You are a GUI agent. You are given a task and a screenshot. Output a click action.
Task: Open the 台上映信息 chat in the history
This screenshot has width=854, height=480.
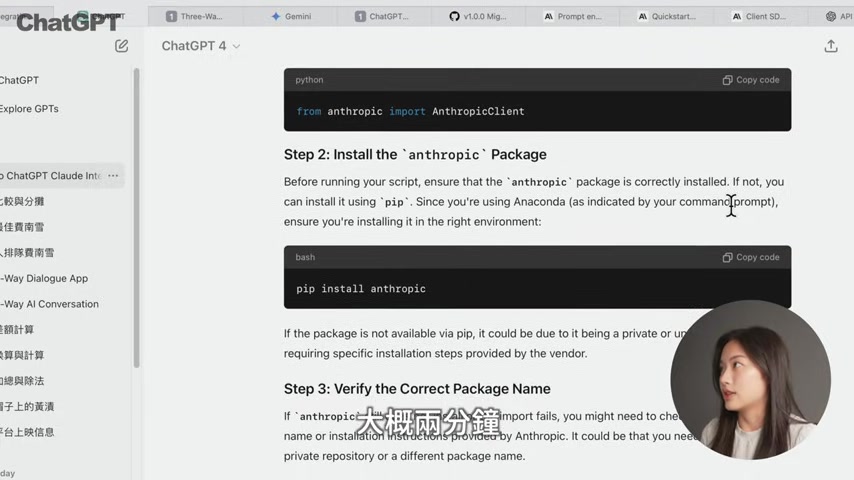[x=27, y=432]
